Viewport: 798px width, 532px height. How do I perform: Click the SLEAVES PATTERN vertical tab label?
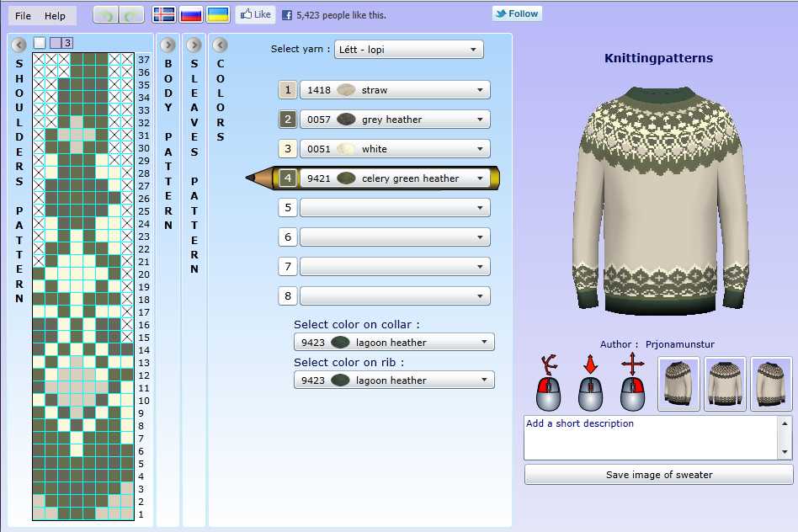(x=194, y=167)
